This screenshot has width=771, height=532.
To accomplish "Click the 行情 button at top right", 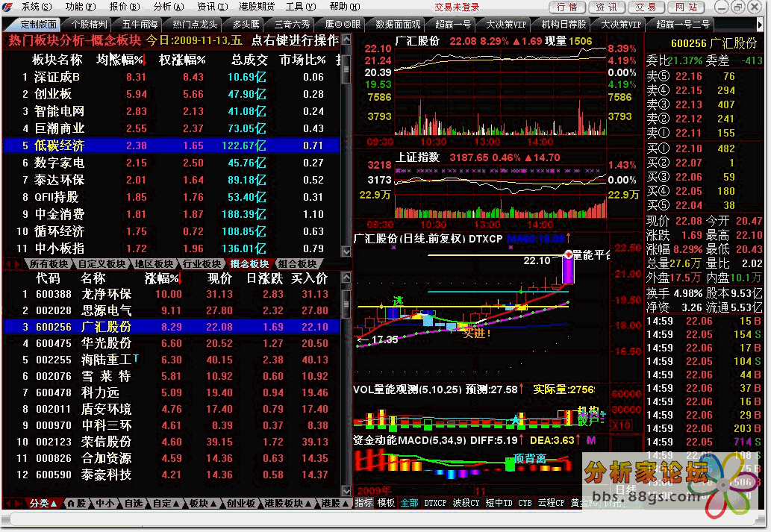I will [x=567, y=7].
